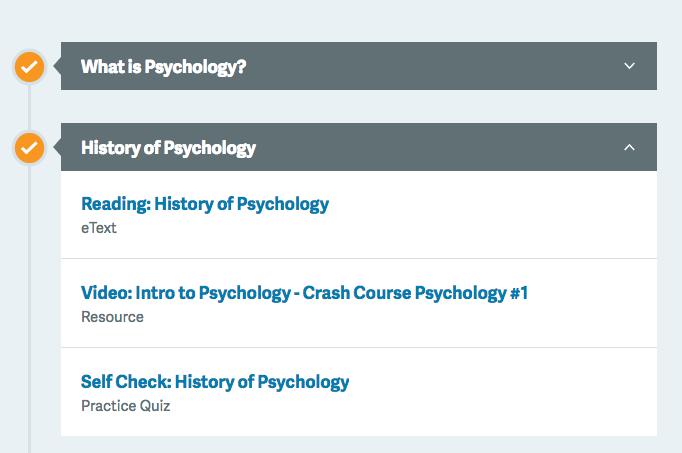Collapse History of Psychology using the up chevron
This screenshot has height=453, width=682.
coord(629,147)
